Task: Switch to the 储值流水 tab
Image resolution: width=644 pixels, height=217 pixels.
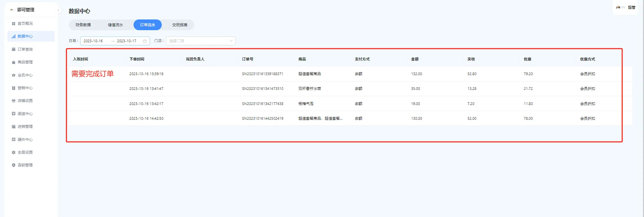Action: 115,25
